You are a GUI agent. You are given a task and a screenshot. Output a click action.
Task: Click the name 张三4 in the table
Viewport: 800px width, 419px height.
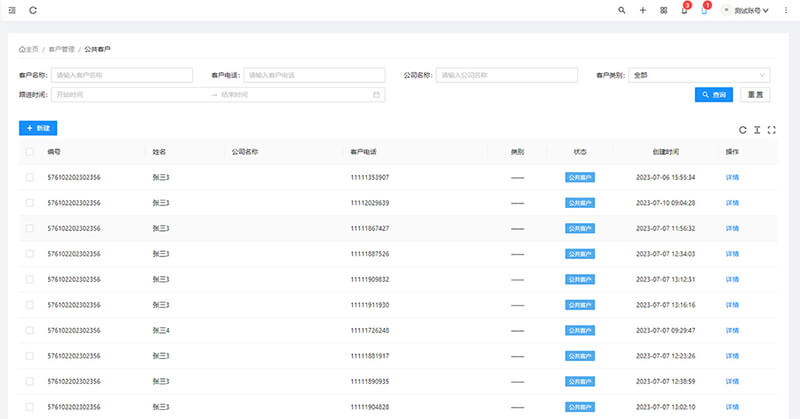[161, 330]
